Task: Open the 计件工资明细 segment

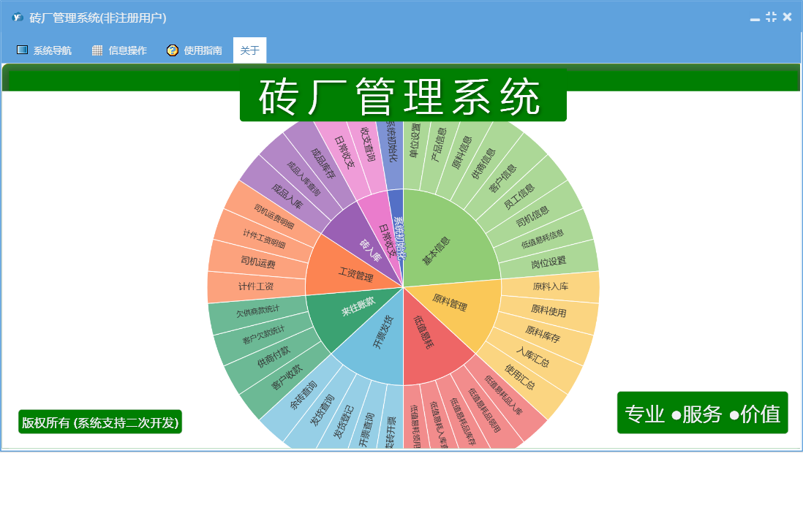Action: pyautogui.click(x=264, y=239)
